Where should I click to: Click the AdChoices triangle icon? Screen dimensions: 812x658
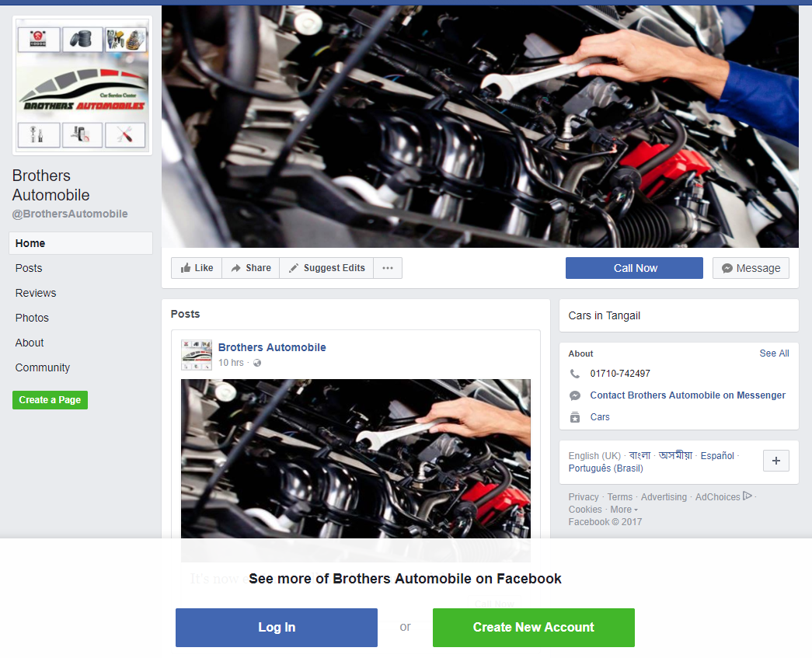(747, 496)
